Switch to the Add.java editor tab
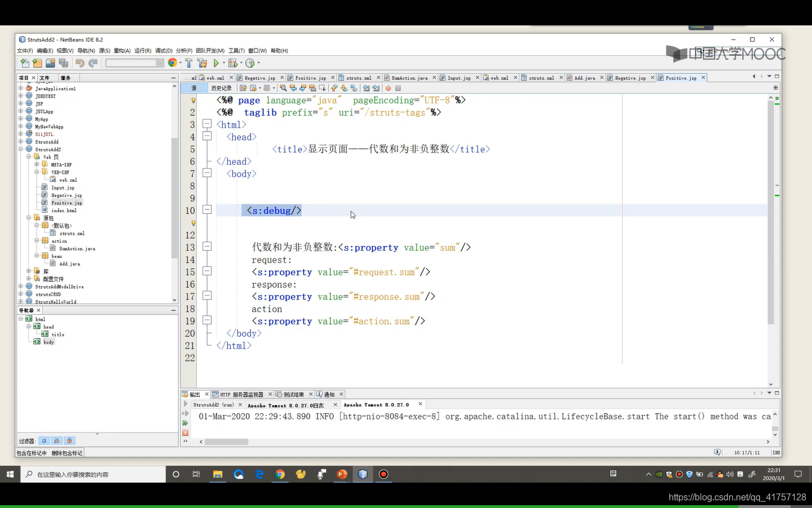This screenshot has width=812, height=508. [x=585, y=78]
